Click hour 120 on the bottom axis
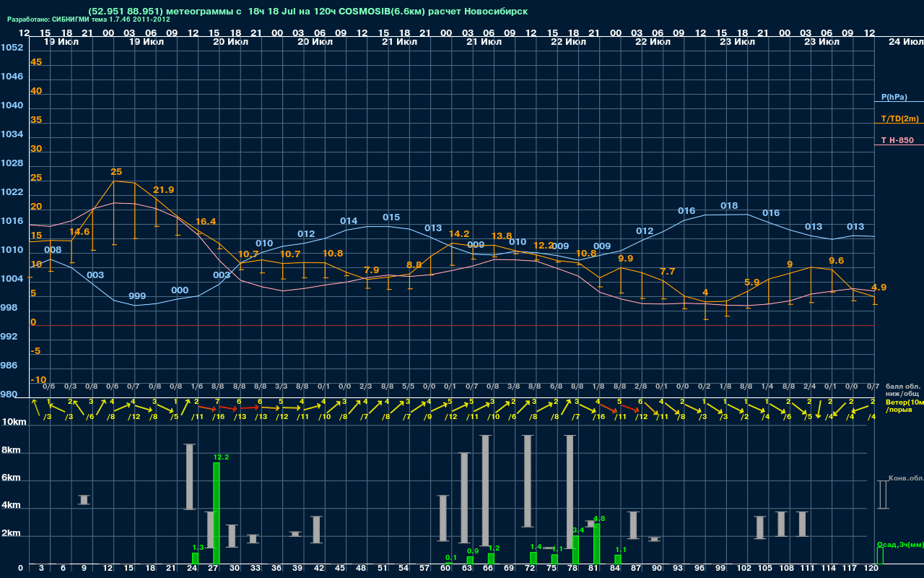The height and width of the screenshot is (578, 924). click(x=871, y=569)
